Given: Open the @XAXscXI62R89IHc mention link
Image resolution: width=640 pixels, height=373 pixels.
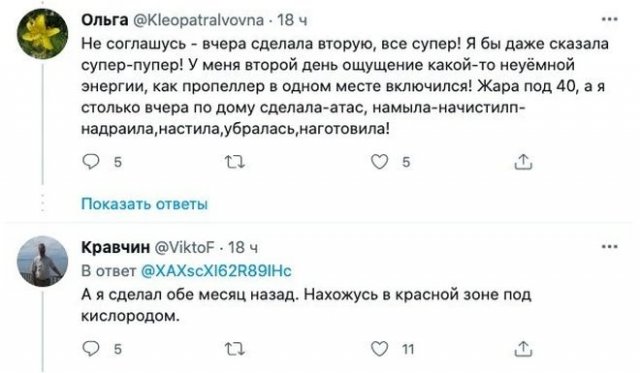Looking at the screenshot, I should pos(216,271).
